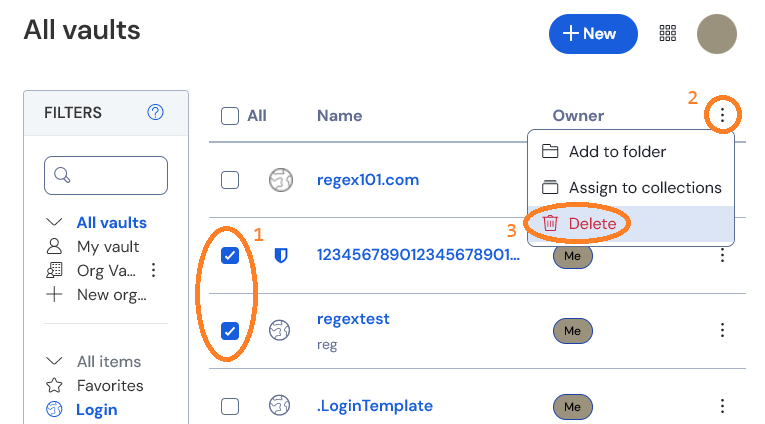The height and width of the screenshot is (424, 765).
Task: Open options menu for .LoginTemplate row
Action: 722,406
